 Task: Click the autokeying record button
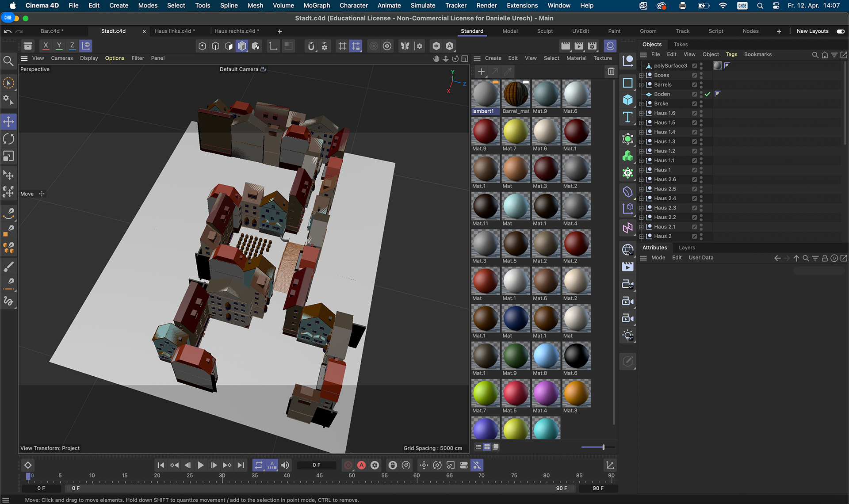(361, 465)
